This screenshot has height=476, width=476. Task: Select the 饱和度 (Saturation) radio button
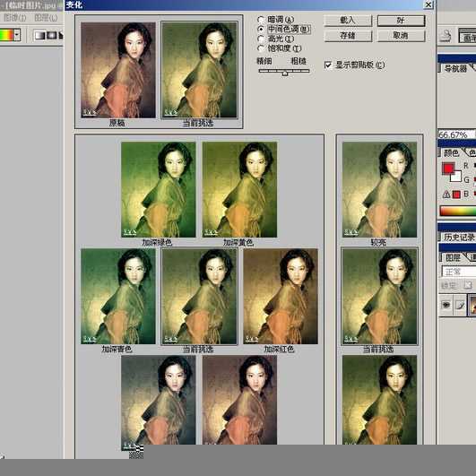pyautogui.click(x=261, y=48)
